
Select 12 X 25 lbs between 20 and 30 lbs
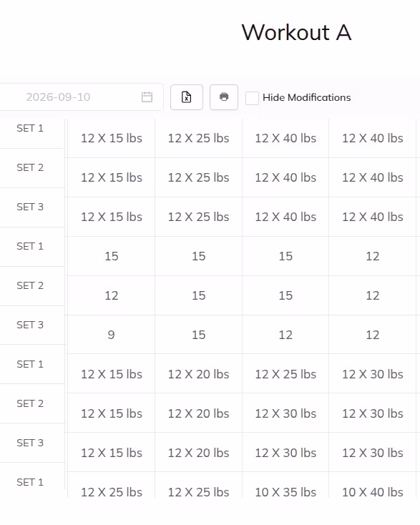pyautogui.click(x=285, y=374)
